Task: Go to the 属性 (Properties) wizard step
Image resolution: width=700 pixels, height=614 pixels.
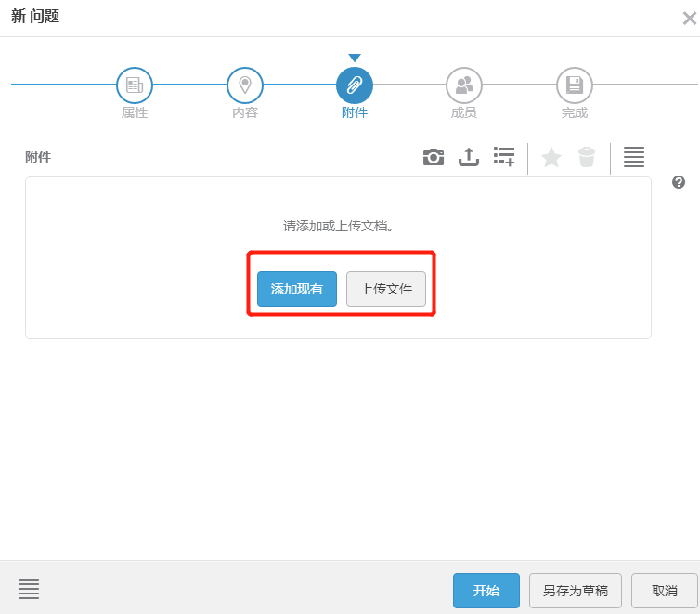Action: [135, 85]
